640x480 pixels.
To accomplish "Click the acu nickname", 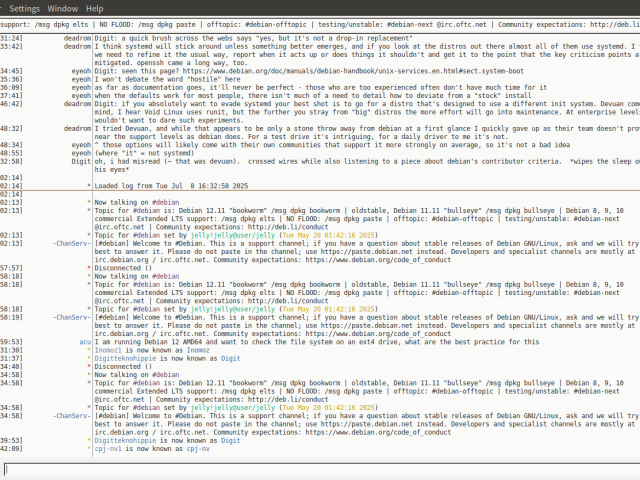I will pos(85,342).
